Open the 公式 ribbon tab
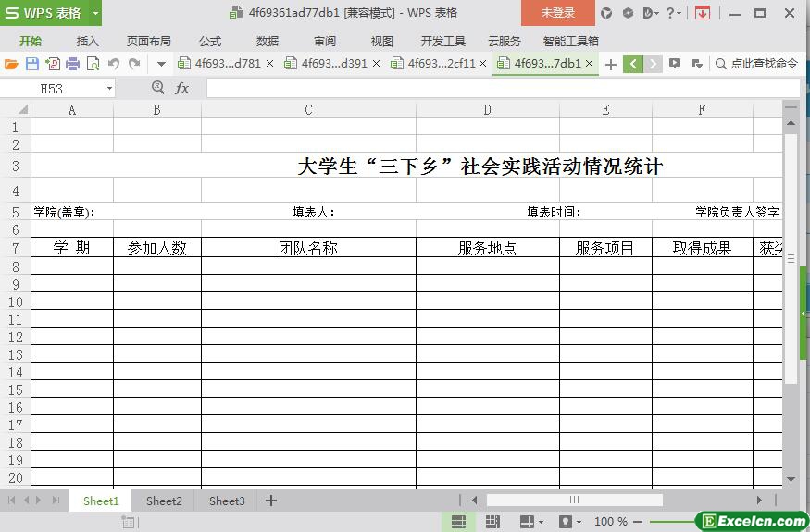 [210, 42]
